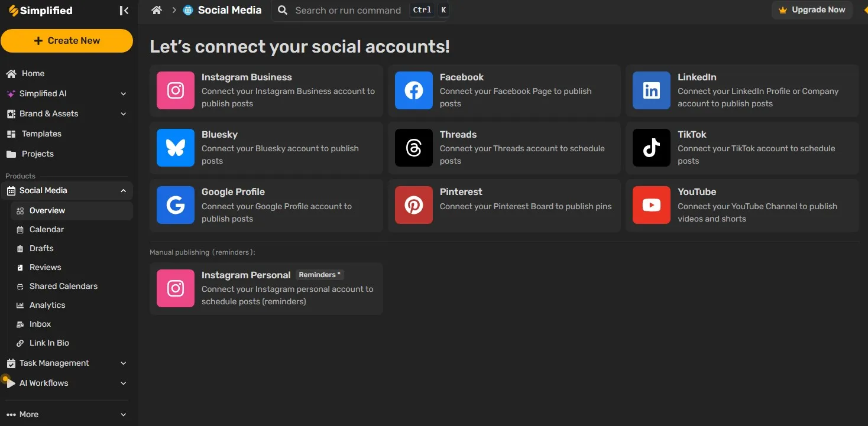The height and width of the screenshot is (426, 868).
Task: Click the Upgrade Now button
Action: (812, 10)
